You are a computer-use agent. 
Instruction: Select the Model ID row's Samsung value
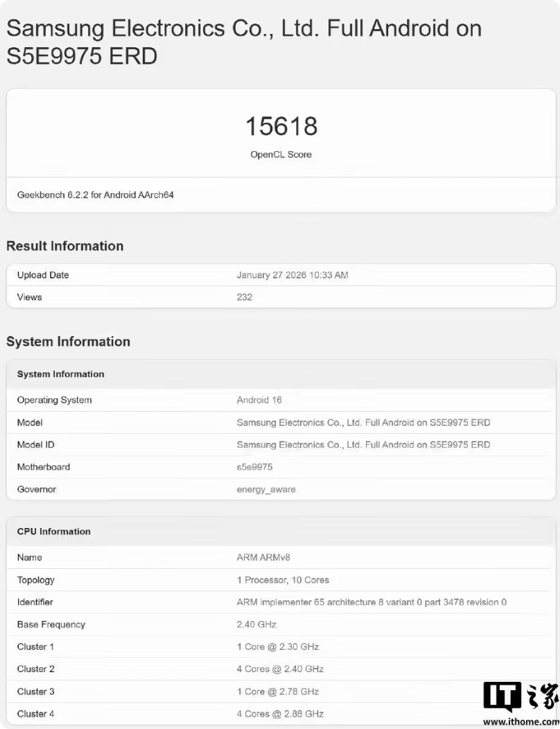[x=363, y=444]
